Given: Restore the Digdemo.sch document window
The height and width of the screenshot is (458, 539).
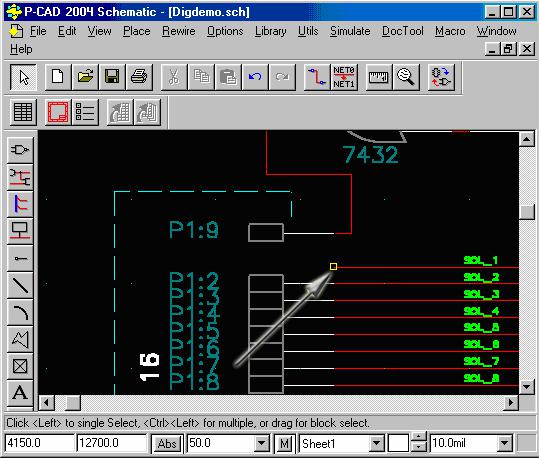Looking at the screenshot, I should coord(508,49).
